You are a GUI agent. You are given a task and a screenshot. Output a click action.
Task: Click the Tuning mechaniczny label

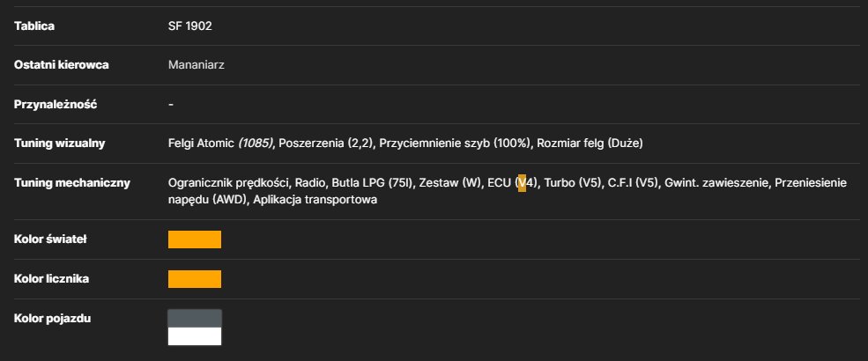click(x=72, y=182)
